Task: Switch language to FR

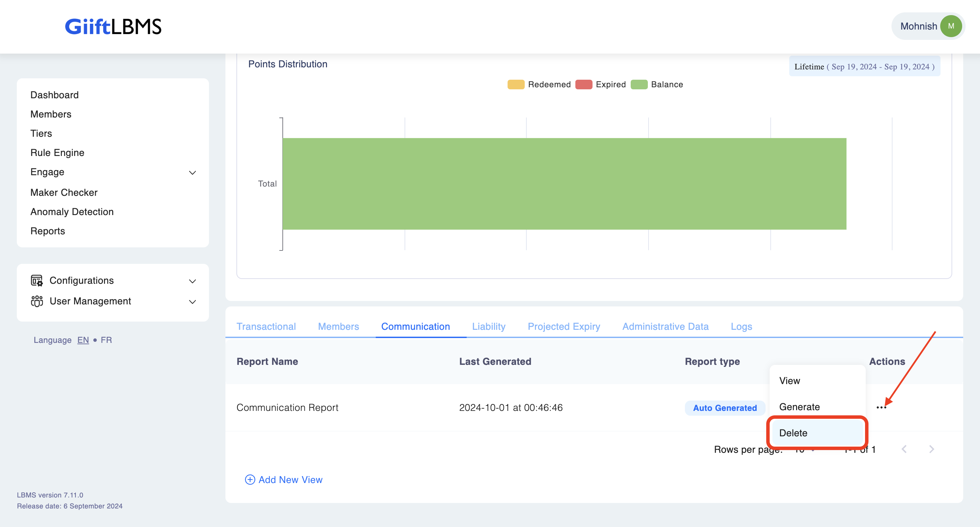Action: 106,340
